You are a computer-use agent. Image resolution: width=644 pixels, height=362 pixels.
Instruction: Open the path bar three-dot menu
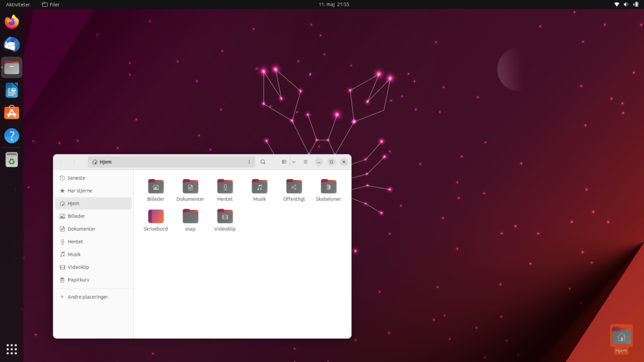coord(249,162)
